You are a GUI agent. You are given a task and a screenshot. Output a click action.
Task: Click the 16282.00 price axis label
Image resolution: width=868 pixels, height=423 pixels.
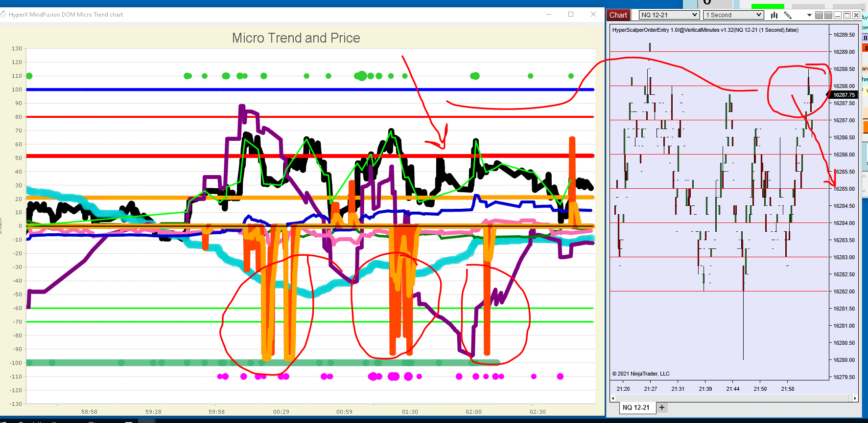[844, 291]
